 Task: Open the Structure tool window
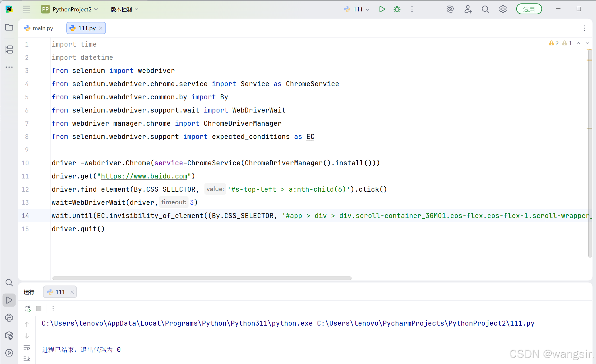point(9,50)
